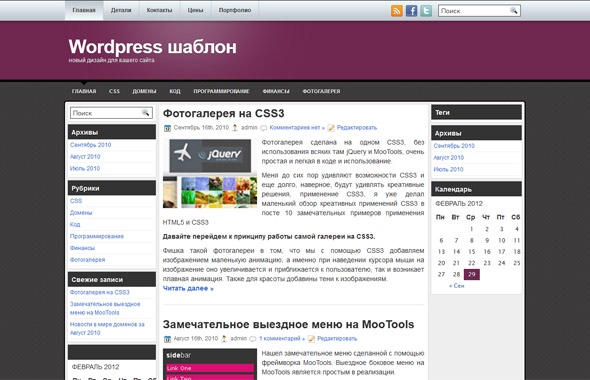590x380 pixels.
Task: Go to previous month « Сен
Action: tap(456, 286)
